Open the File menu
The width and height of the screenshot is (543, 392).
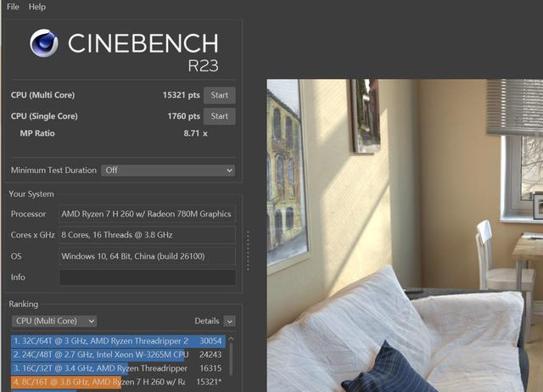(14, 7)
